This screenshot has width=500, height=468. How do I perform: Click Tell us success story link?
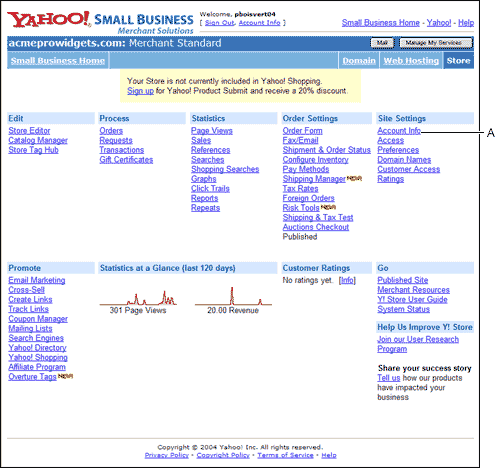coord(389,378)
